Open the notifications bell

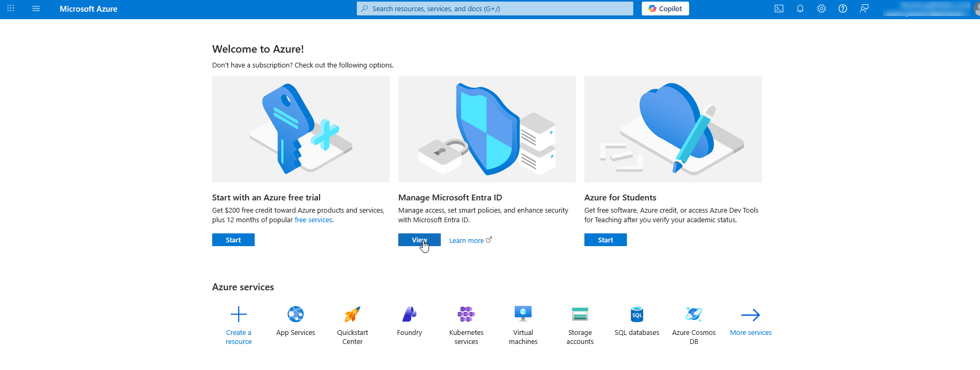click(800, 9)
